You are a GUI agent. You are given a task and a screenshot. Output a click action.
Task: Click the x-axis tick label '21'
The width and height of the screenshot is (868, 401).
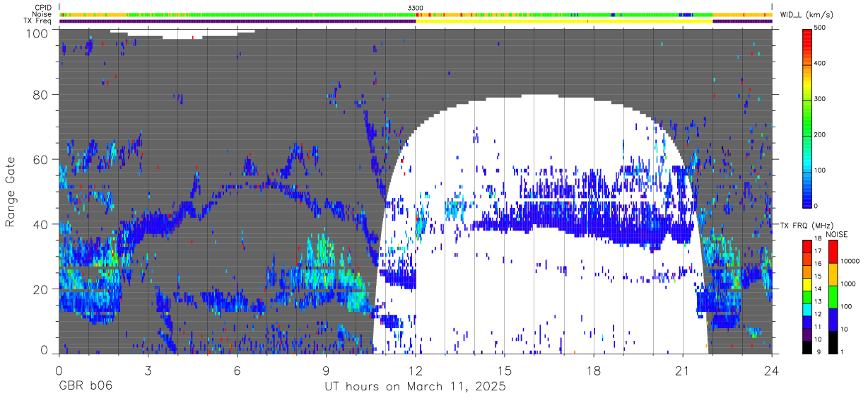683,370
